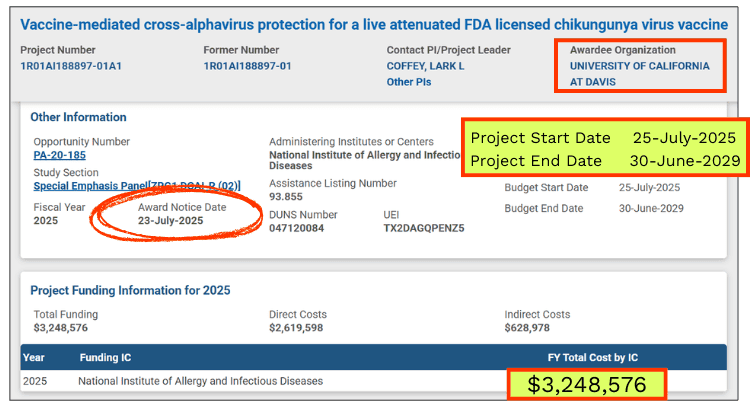Expand the Other PIs link
Screen dimensions: 750x408
click(408, 82)
